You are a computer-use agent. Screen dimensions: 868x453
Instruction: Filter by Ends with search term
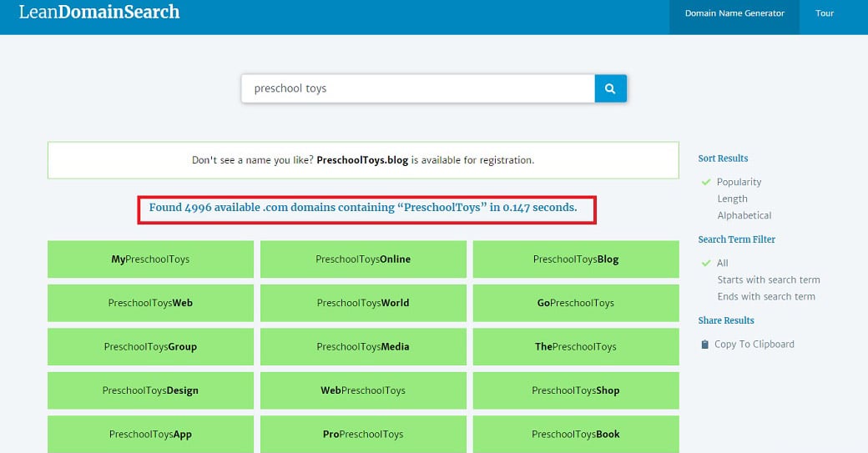click(x=765, y=296)
